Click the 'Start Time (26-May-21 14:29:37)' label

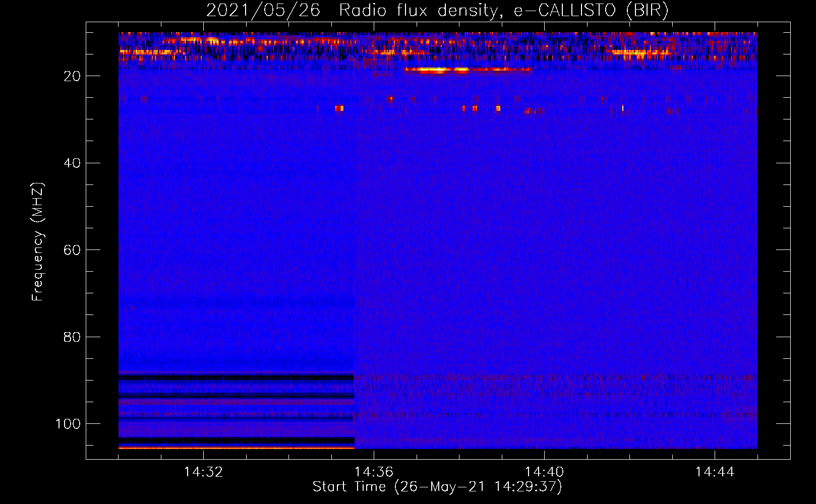click(x=437, y=487)
